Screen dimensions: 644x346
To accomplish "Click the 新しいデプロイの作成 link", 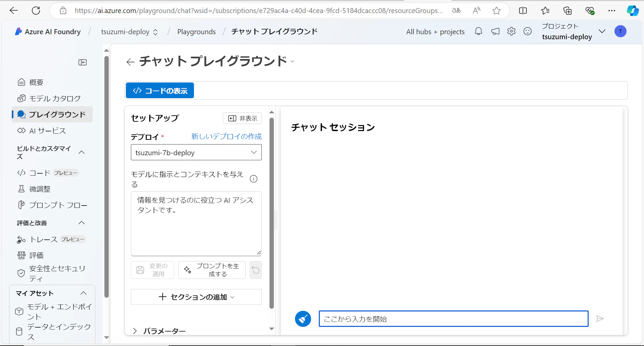I will 226,136.
